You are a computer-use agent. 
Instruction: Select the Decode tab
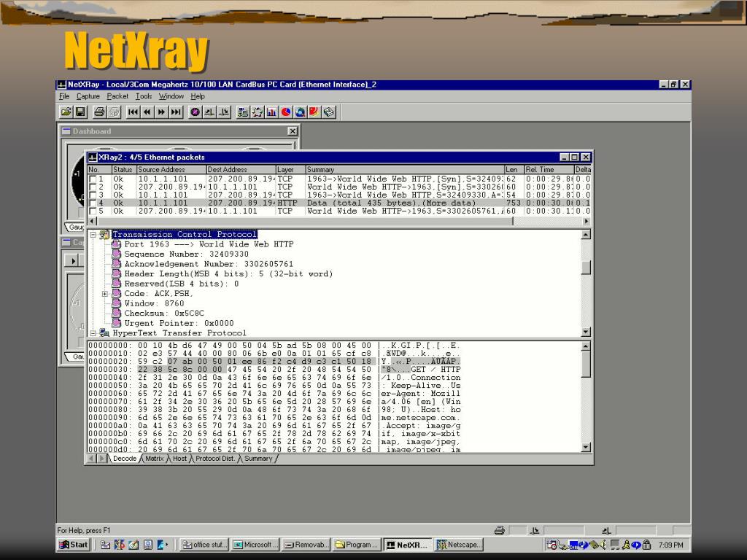point(124,459)
